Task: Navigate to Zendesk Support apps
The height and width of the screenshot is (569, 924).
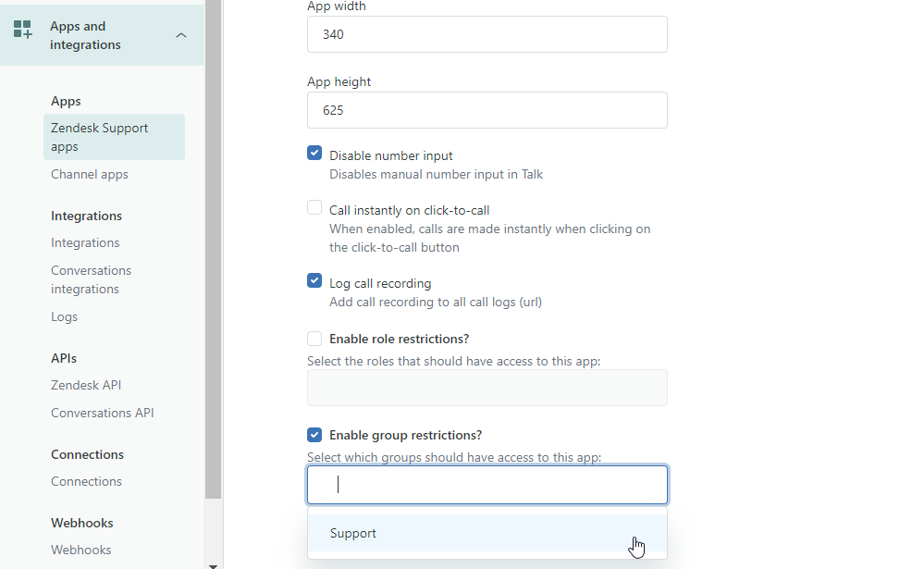Action: [99, 136]
